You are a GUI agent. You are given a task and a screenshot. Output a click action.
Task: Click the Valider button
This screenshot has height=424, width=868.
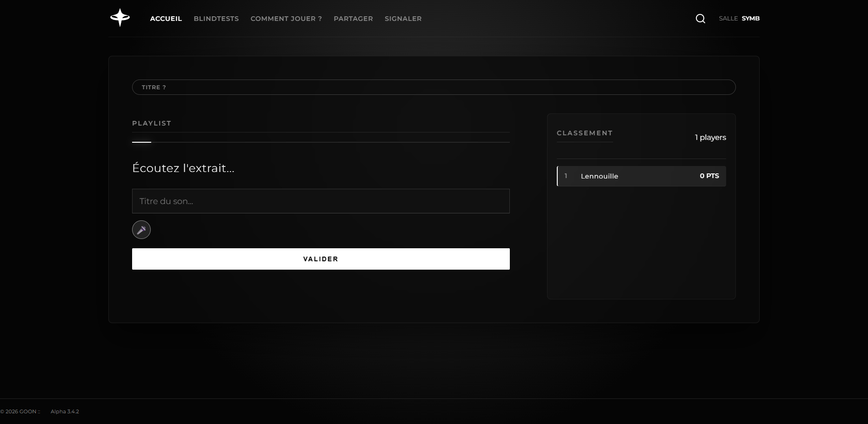[x=321, y=259]
